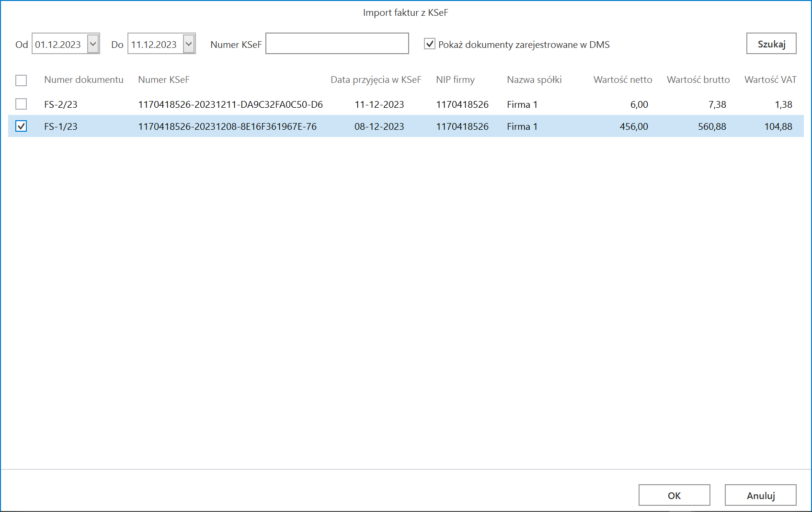Select document number FS-1/23
Image resolution: width=812 pixels, height=512 pixels.
61,126
